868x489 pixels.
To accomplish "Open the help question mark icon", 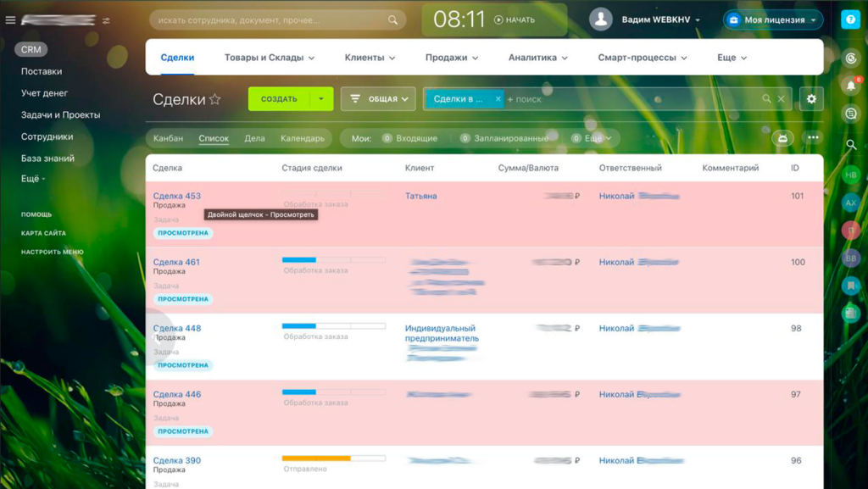I will point(850,20).
